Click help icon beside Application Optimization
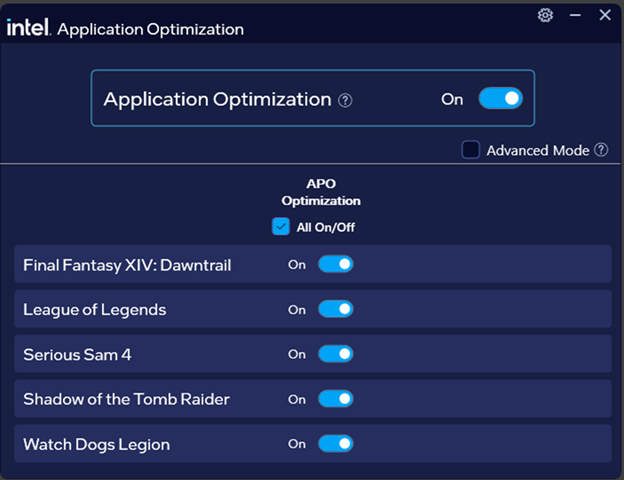 (x=345, y=100)
